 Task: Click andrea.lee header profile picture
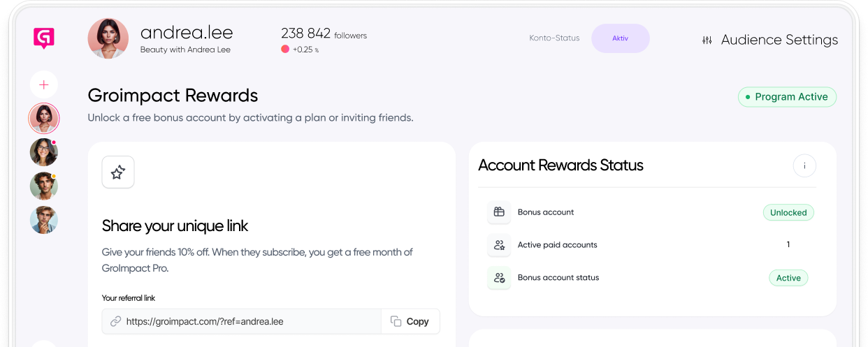click(108, 38)
